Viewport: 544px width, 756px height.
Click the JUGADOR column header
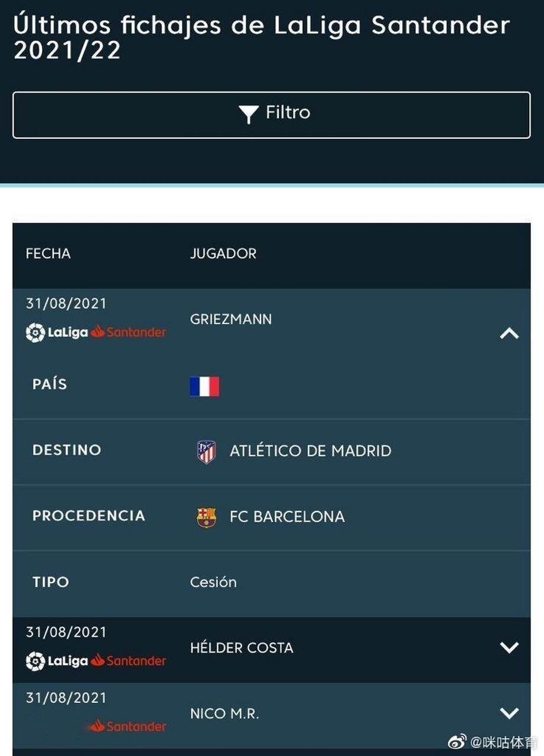tap(223, 253)
